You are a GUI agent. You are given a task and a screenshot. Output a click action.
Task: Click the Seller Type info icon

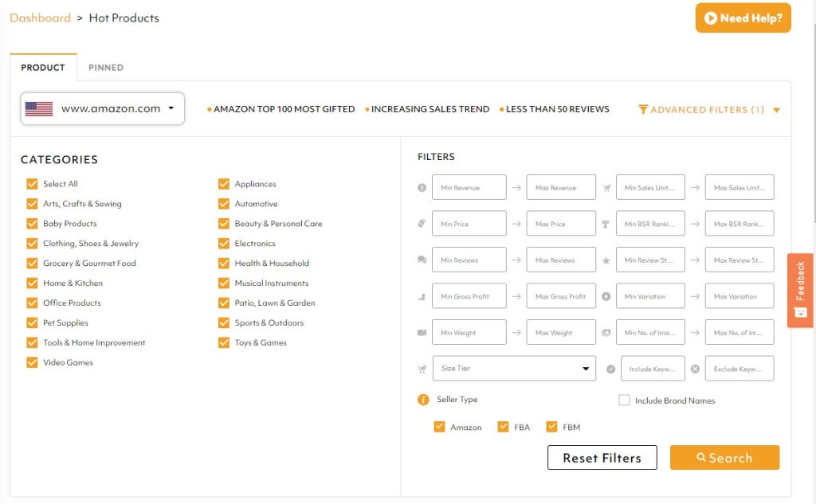423,400
